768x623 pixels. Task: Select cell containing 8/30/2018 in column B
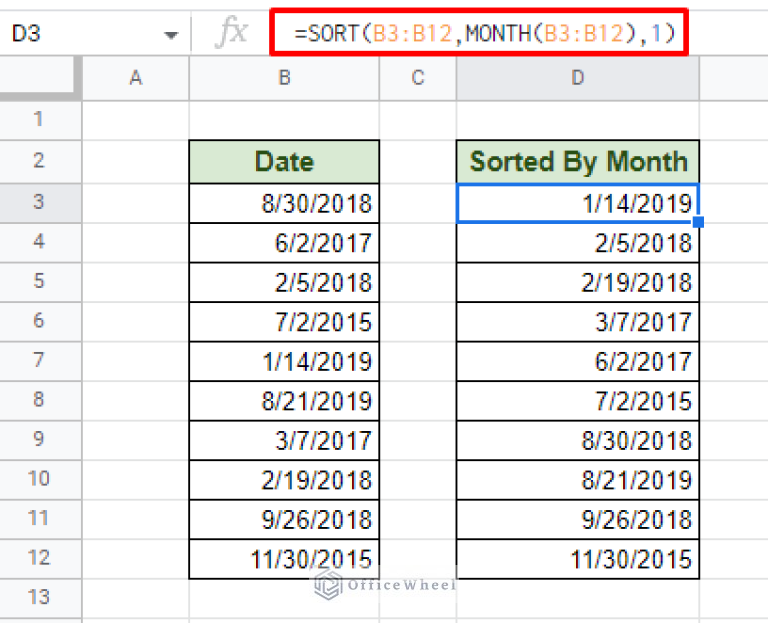284,204
